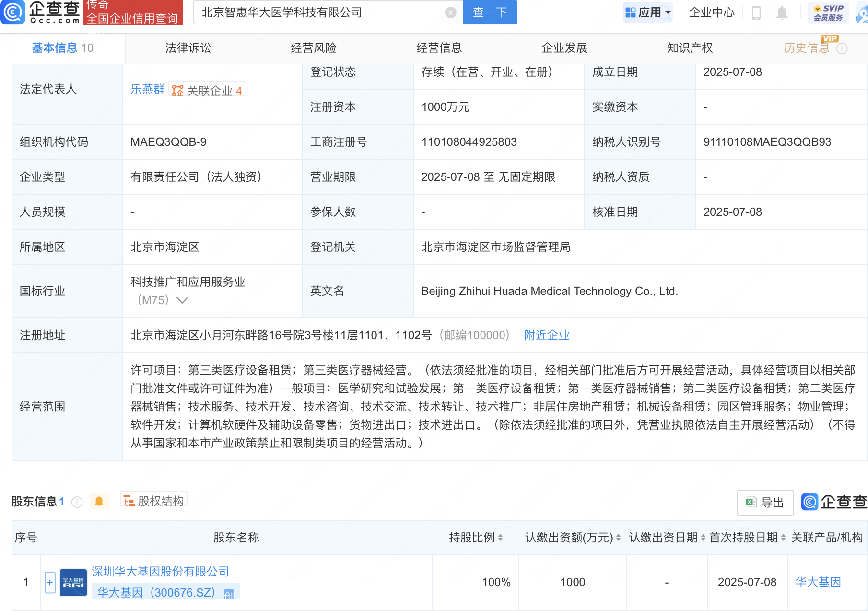Click the 传奇 全国企业信用查询 banner
The image size is (868, 611).
(133, 12)
